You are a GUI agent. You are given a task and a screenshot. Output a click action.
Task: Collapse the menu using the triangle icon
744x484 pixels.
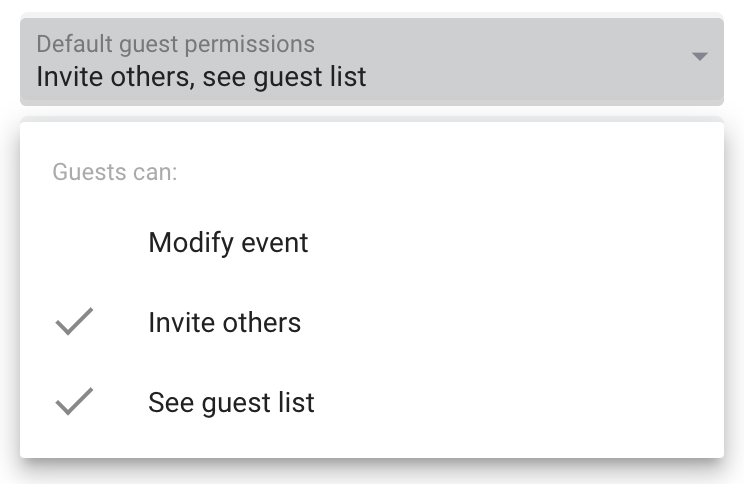pos(700,57)
